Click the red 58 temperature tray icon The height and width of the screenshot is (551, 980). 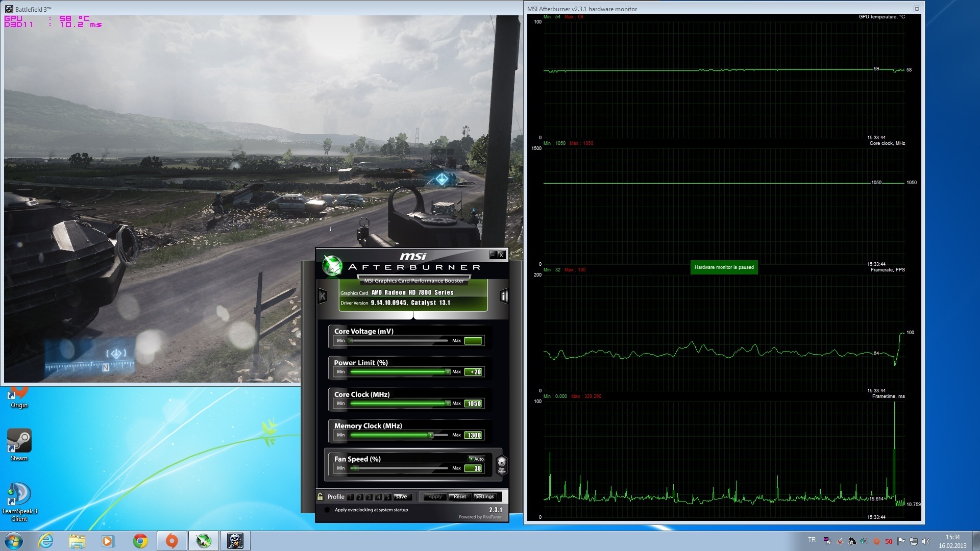click(x=889, y=541)
